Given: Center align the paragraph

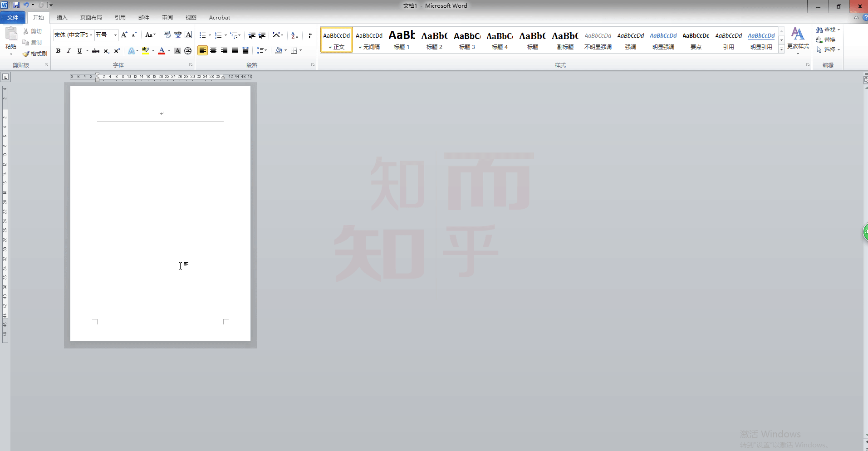Looking at the screenshot, I should pyautogui.click(x=213, y=50).
